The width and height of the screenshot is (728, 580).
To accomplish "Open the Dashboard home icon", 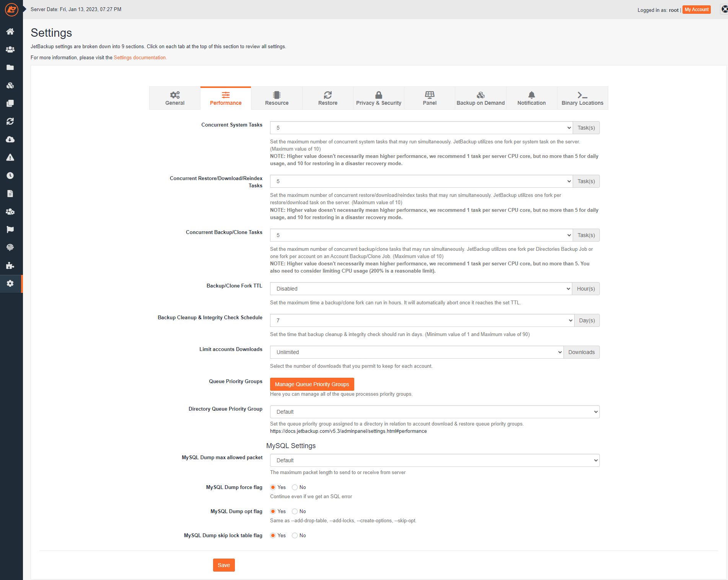I will tap(10, 31).
